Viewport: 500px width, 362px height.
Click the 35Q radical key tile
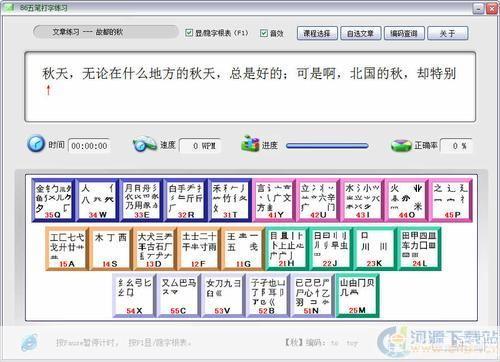click(53, 200)
